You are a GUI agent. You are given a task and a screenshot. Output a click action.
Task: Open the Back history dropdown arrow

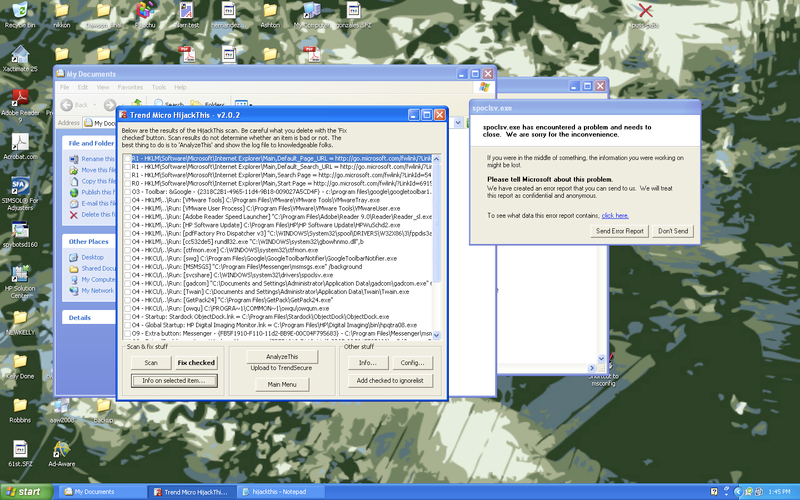pos(95,105)
